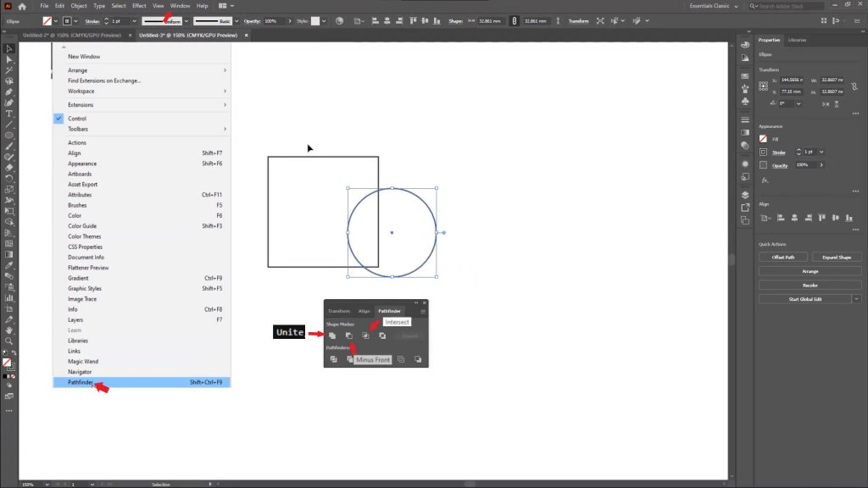Image resolution: width=868 pixels, height=488 pixels.
Task: Click the Recolor quick action button
Action: click(810, 286)
